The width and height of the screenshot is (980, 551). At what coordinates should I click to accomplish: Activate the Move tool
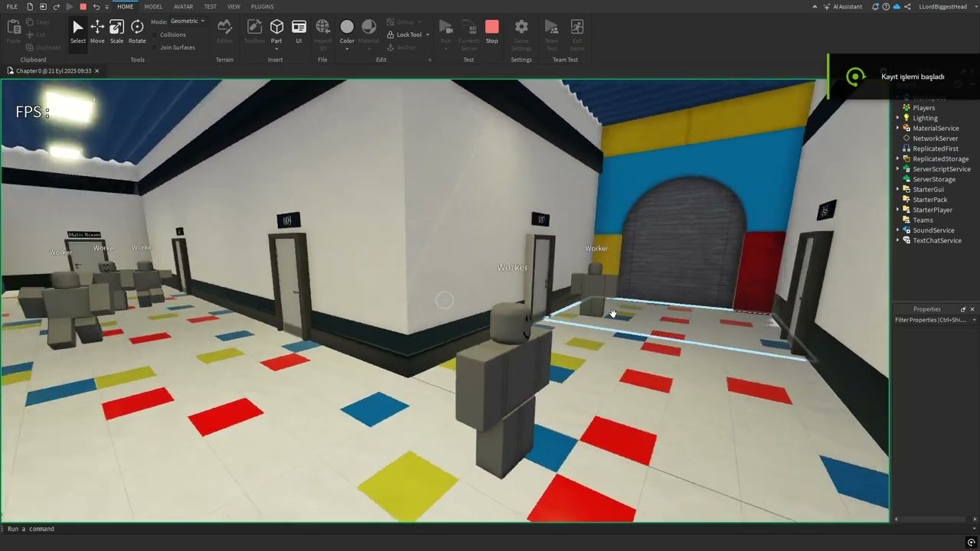[97, 31]
